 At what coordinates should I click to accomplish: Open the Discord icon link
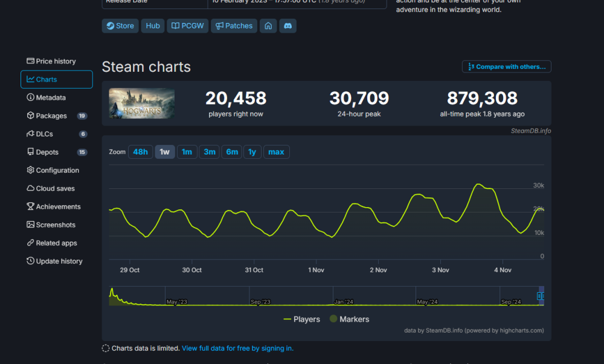[288, 26]
